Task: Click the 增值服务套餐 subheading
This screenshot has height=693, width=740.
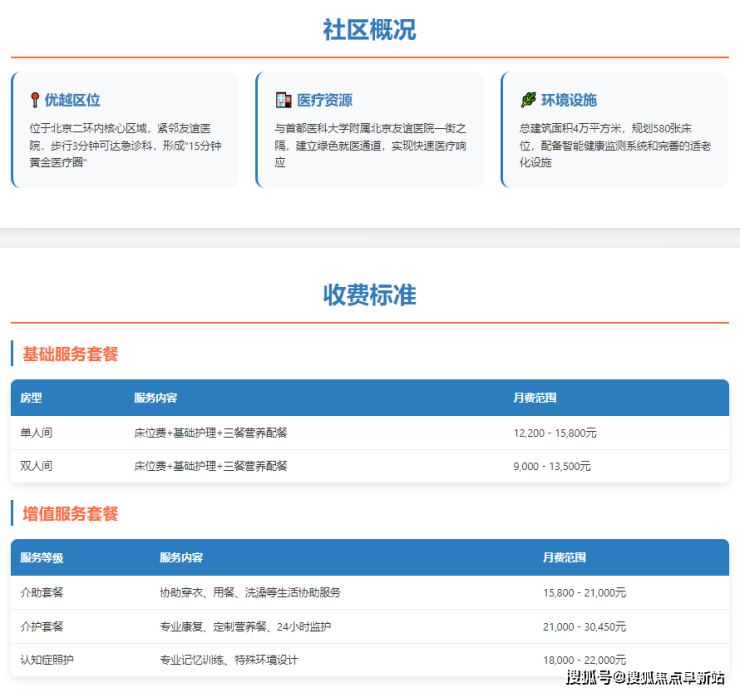Action: (70, 514)
